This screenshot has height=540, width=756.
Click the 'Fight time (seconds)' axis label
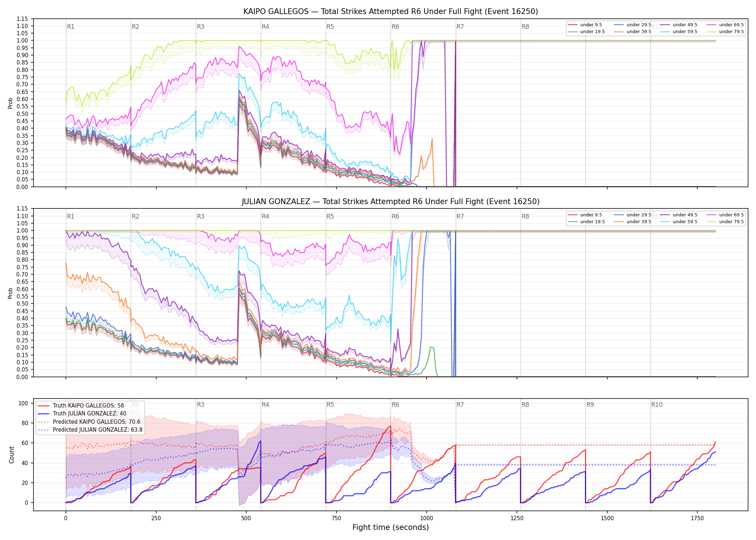[x=391, y=527]
